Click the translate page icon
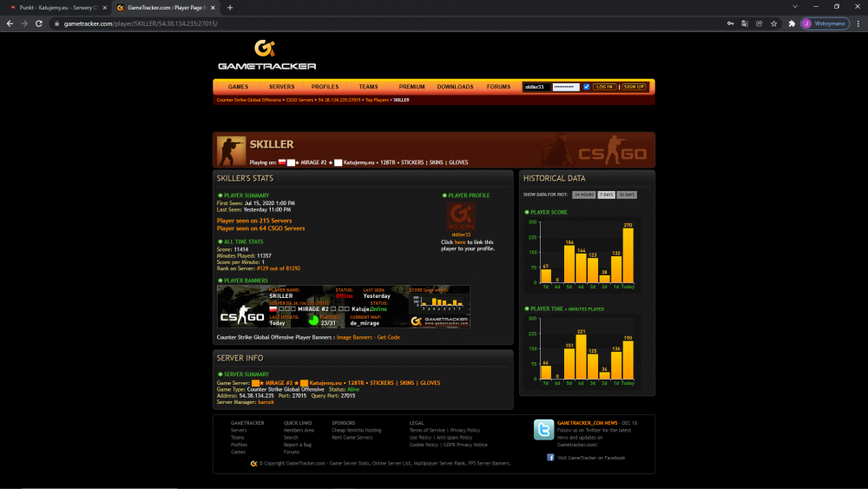This screenshot has width=868, height=489. click(745, 23)
